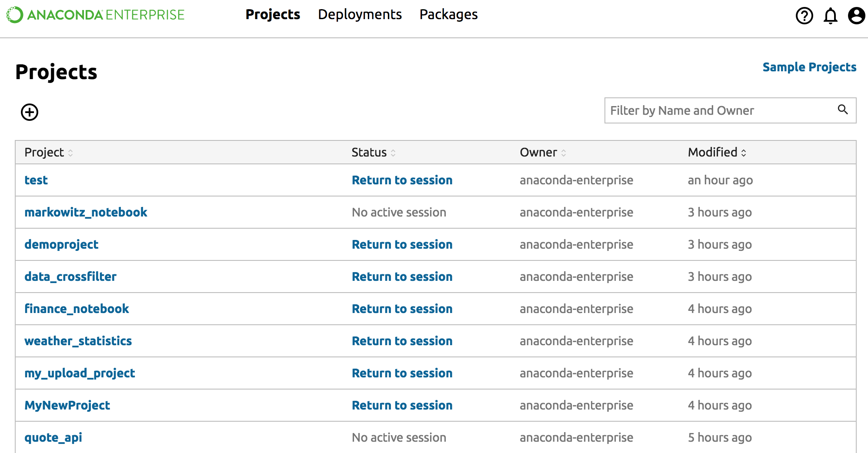Switch to the Deployments tab

(x=360, y=14)
